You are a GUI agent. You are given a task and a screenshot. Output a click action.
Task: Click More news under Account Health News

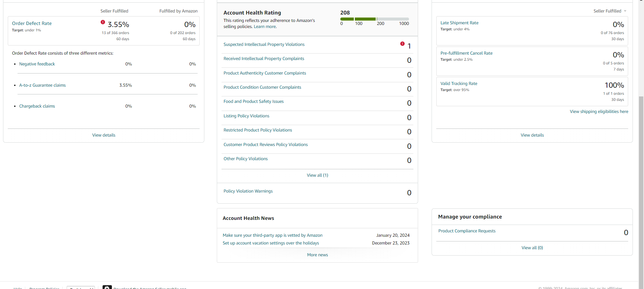coord(317,255)
